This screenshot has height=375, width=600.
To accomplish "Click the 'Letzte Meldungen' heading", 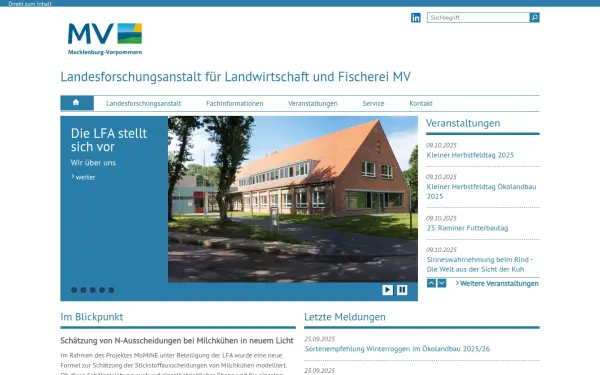I will point(345,317).
